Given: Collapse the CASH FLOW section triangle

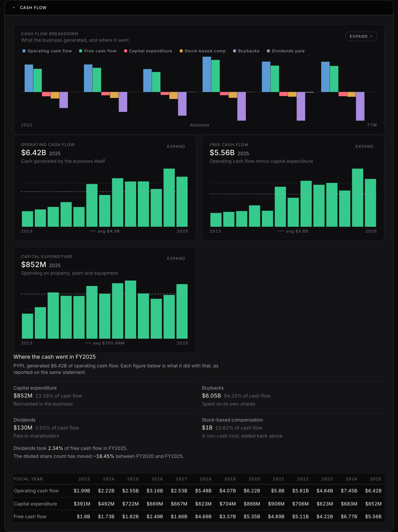Looking at the screenshot, I should point(14,8).
